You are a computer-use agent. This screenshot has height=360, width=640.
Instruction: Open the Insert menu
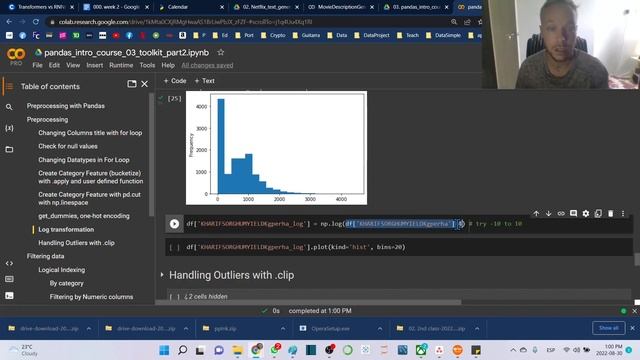coord(94,65)
